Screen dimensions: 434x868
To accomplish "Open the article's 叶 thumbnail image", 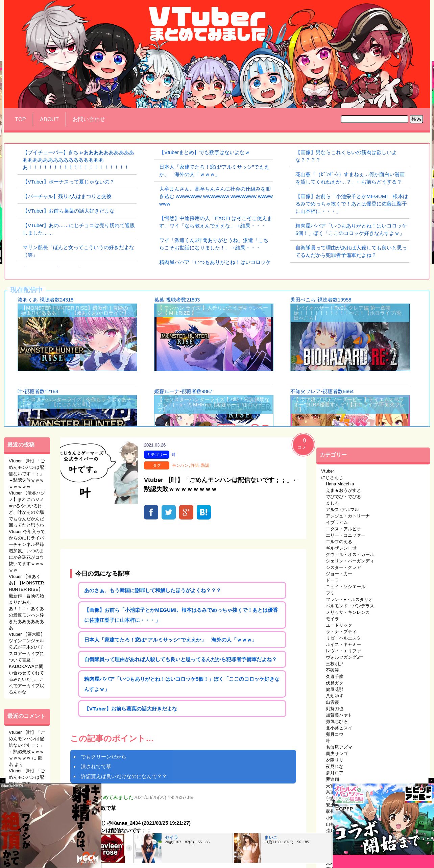I will [x=99, y=473].
